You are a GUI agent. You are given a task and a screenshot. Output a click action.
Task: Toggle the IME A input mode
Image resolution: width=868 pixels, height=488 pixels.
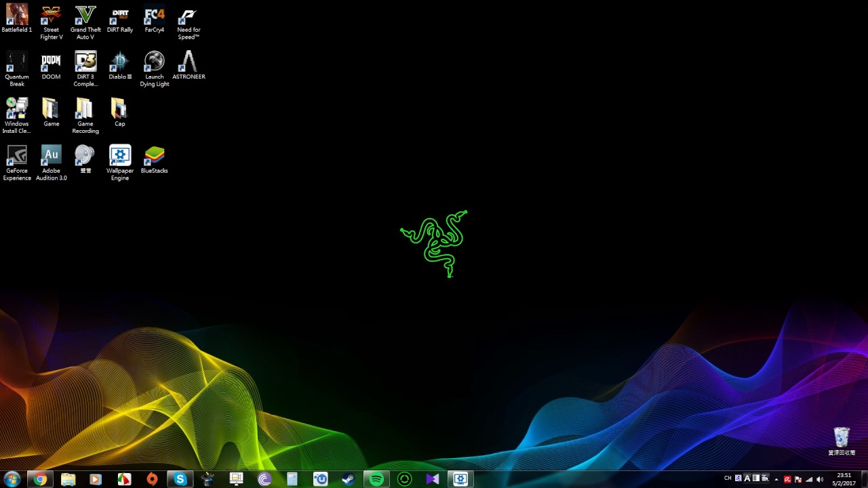tap(747, 479)
